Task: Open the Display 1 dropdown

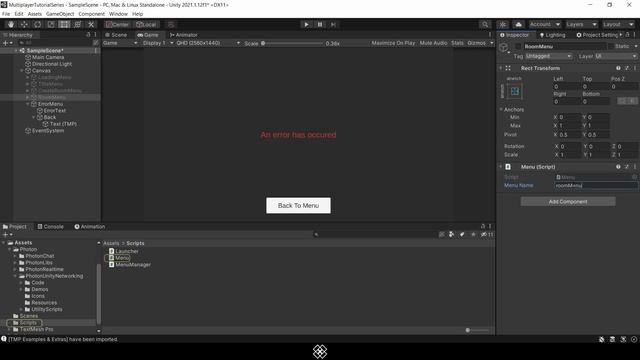Action: (x=157, y=43)
